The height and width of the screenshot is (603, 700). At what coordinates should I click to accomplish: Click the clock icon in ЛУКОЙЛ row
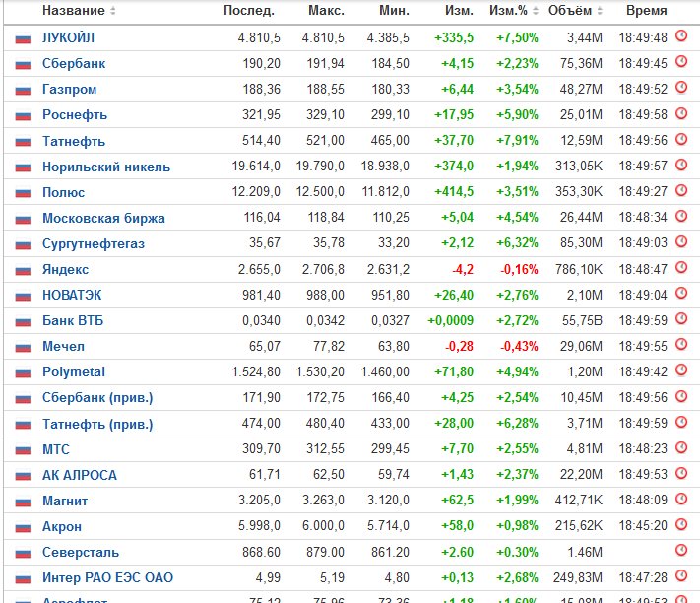pos(681,35)
